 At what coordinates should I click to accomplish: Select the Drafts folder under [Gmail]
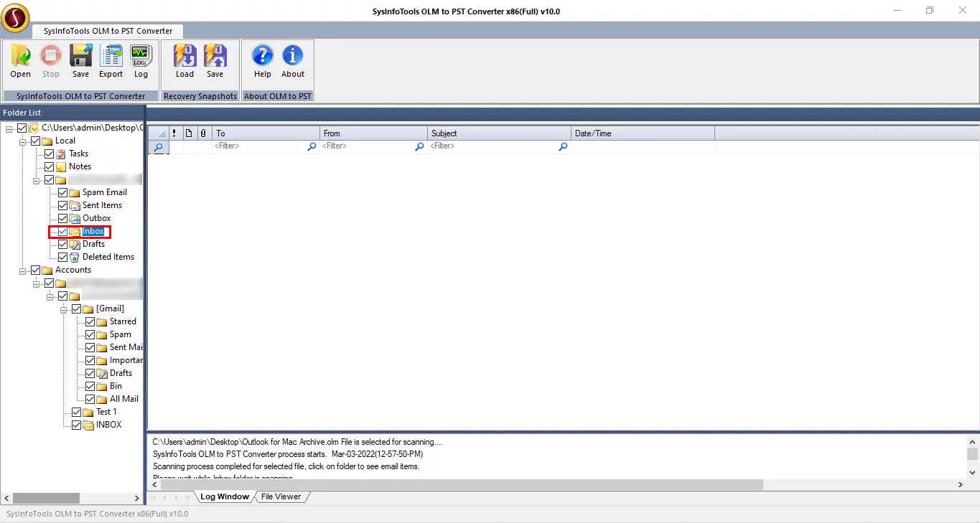[121, 373]
